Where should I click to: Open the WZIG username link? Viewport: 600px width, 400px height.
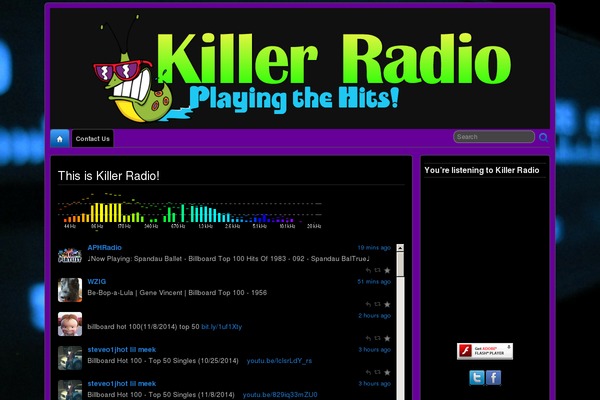coord(96,282)
